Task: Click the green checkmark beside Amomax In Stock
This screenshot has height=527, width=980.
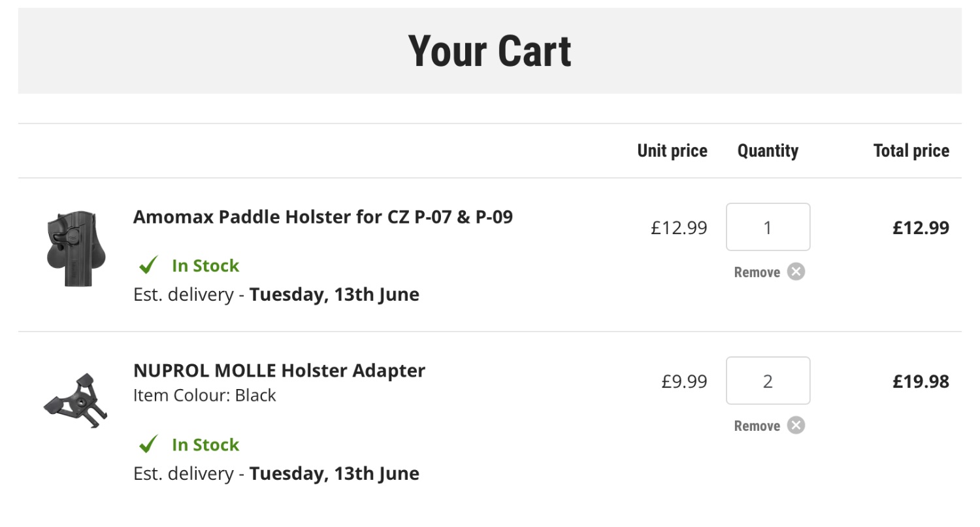Action: click(149, 265)
